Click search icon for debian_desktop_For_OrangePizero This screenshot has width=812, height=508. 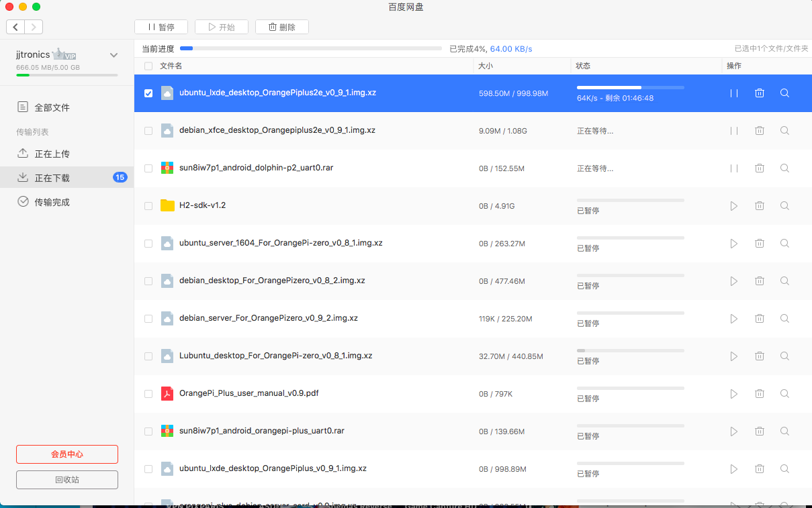pos(784,281)
